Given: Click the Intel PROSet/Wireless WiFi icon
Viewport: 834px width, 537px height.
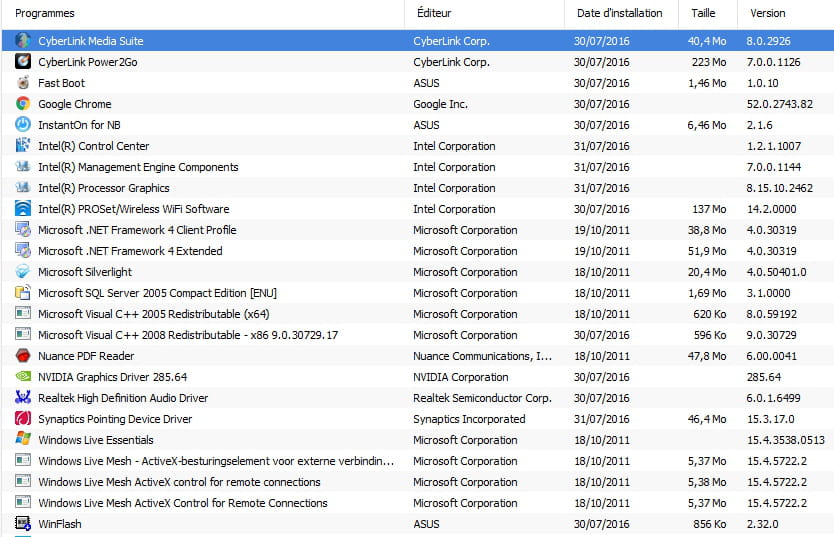Looking at the screenshot, I should [22, 208].
